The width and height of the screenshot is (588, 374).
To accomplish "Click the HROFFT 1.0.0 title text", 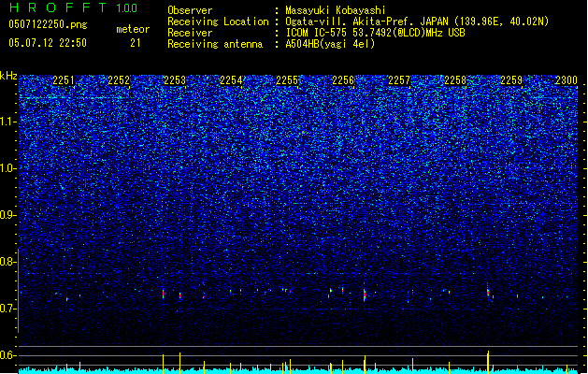I will pyautogui.click(x=74, y=7).
